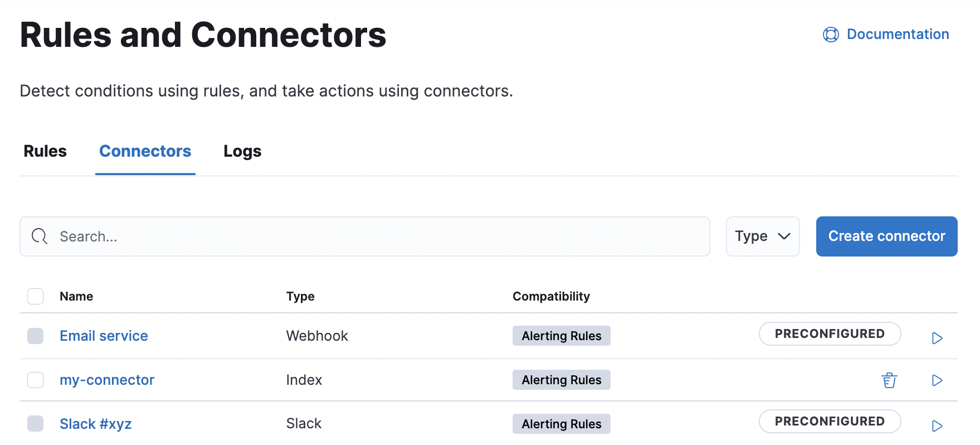Click the Documentation life-ring icon
This screenshot has height=445, width=980.
(x=831, y=34)
